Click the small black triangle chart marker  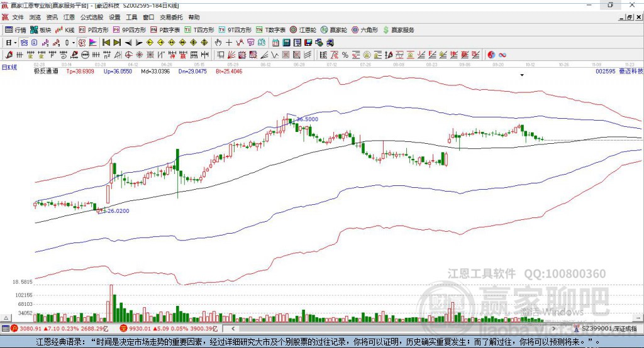522,75
